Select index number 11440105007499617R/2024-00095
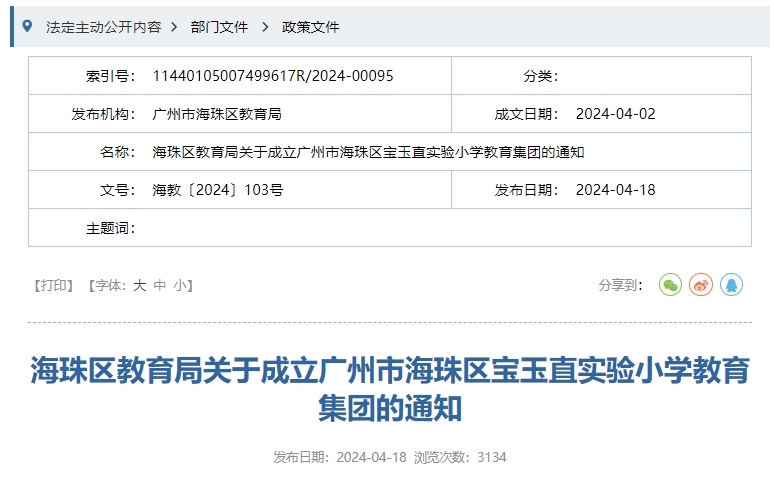This screenshot has width=774, height=484. [272, 76]
